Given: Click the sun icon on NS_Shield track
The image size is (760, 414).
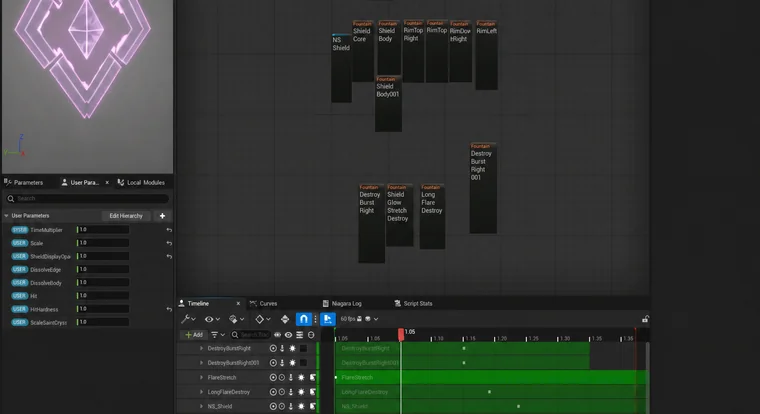Looking at the screenshot, I should pos(301,406).
